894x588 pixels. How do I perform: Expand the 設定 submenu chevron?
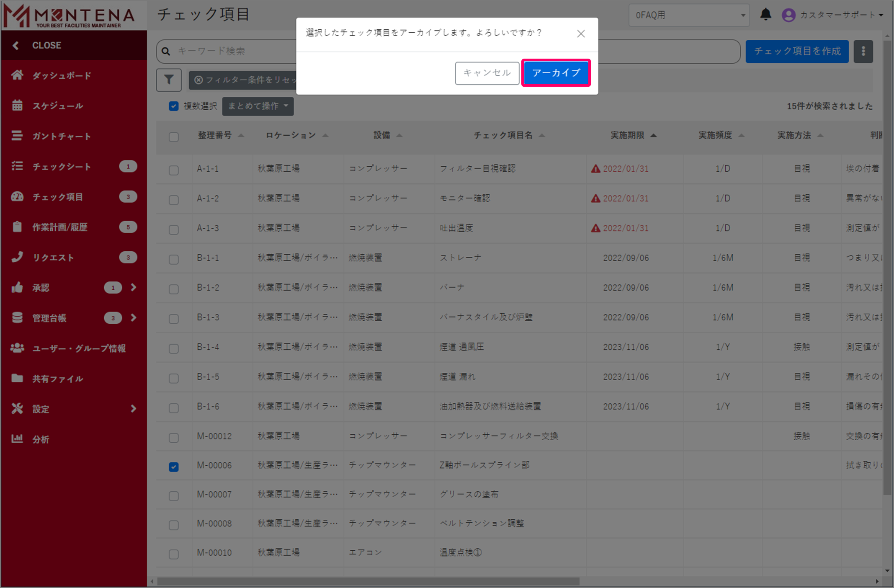click(x=134, y=408)
